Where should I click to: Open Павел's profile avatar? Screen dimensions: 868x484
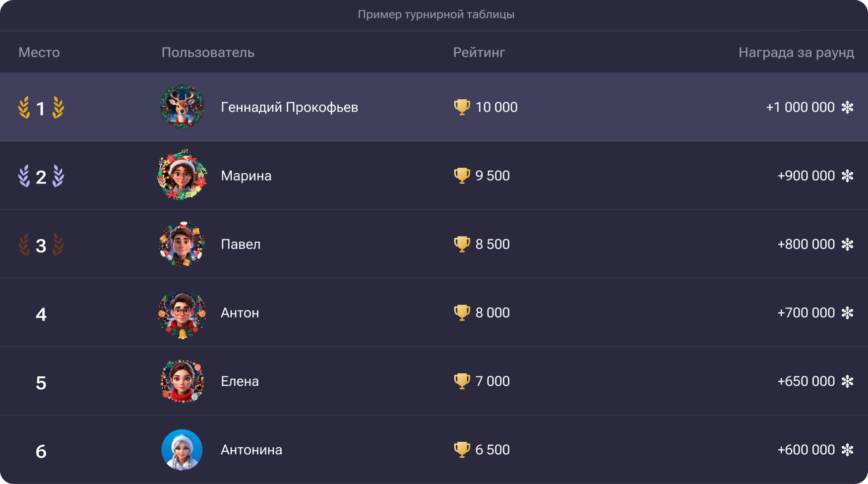(182, 244)
